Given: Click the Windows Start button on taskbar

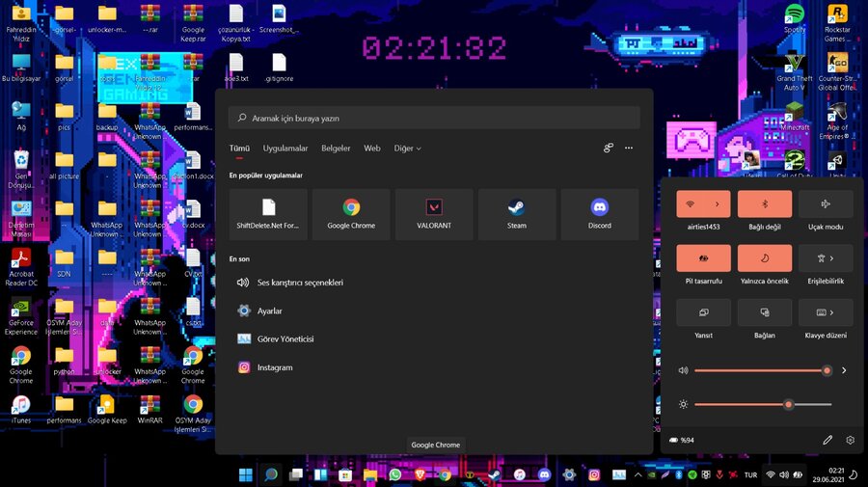Looking at the screenshot, I should 246,474.
